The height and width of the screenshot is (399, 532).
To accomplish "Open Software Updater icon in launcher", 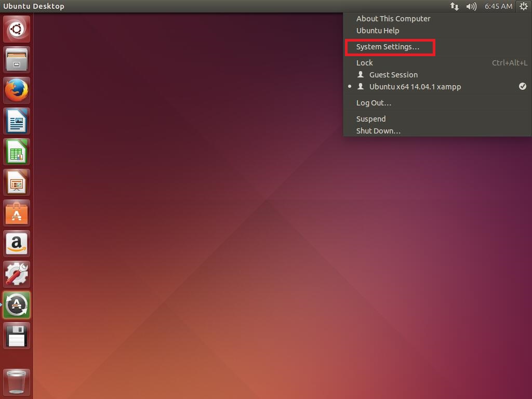I will pyautogui.click(x=17, y=305).
